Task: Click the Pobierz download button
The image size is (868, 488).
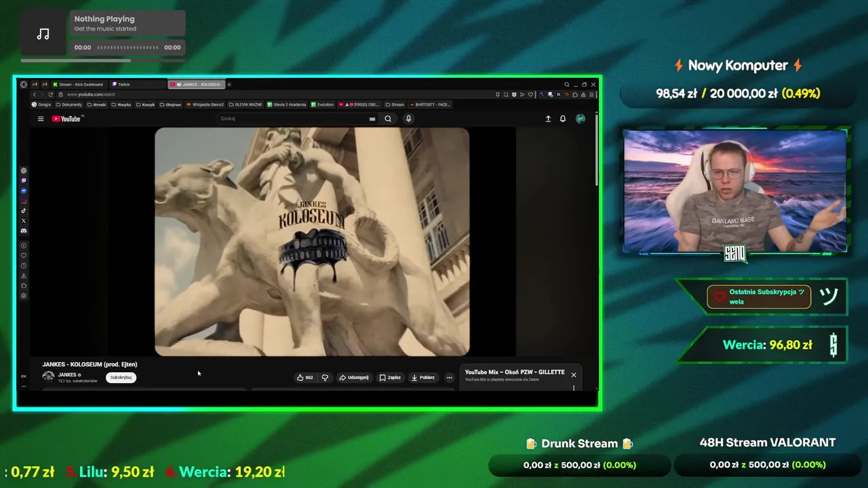Action: pyautogui.click(x=423, y=378)
